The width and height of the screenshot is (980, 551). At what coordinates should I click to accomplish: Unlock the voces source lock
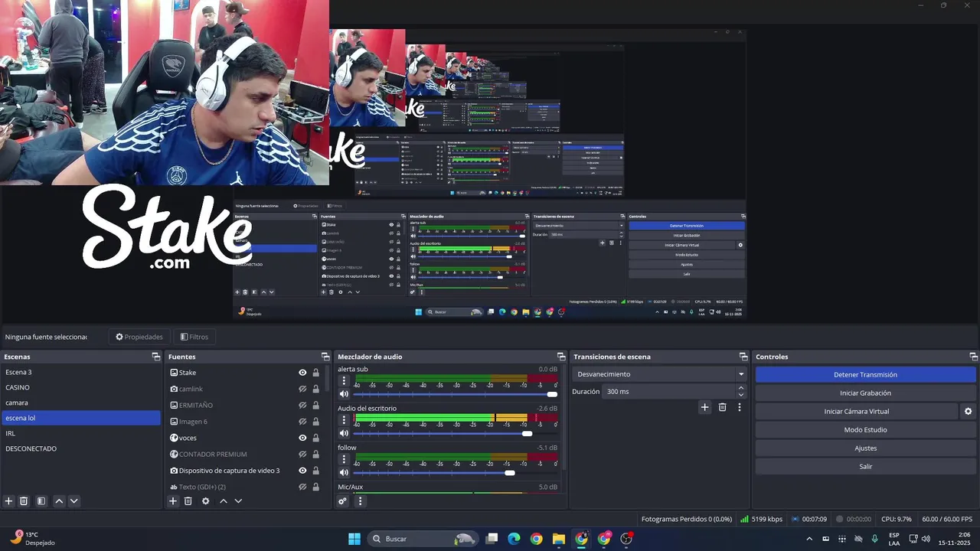[315, 438]
